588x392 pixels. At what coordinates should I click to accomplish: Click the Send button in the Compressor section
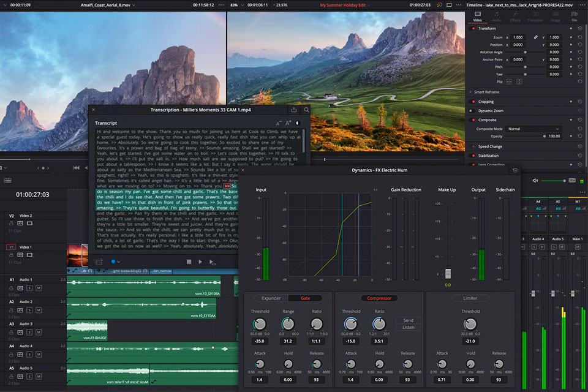click(x=409, y=320)
